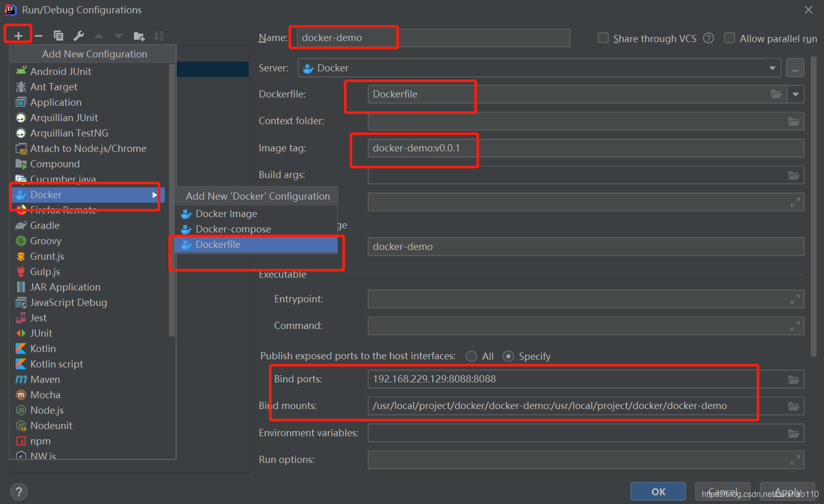Open Edit Templates wrench icon
The image size is (824, 504).
(x=79, y=36)
